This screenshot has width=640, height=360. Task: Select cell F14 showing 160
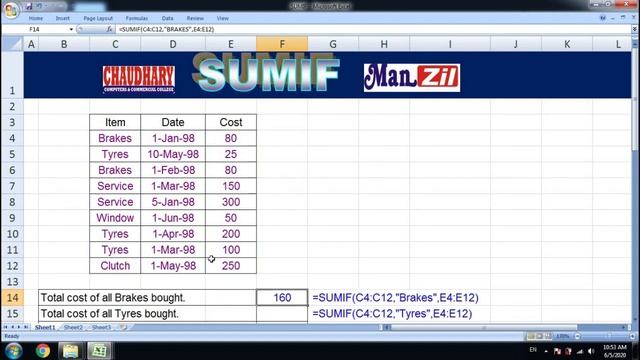282,298
